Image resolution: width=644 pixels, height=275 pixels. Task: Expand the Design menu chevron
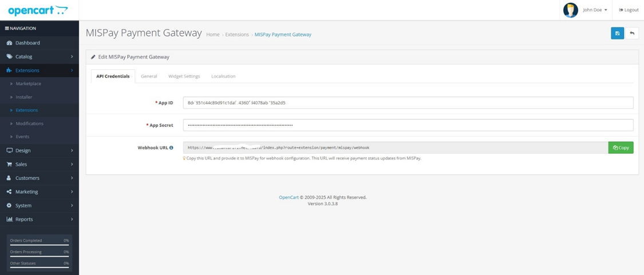[x=72, y=150]
